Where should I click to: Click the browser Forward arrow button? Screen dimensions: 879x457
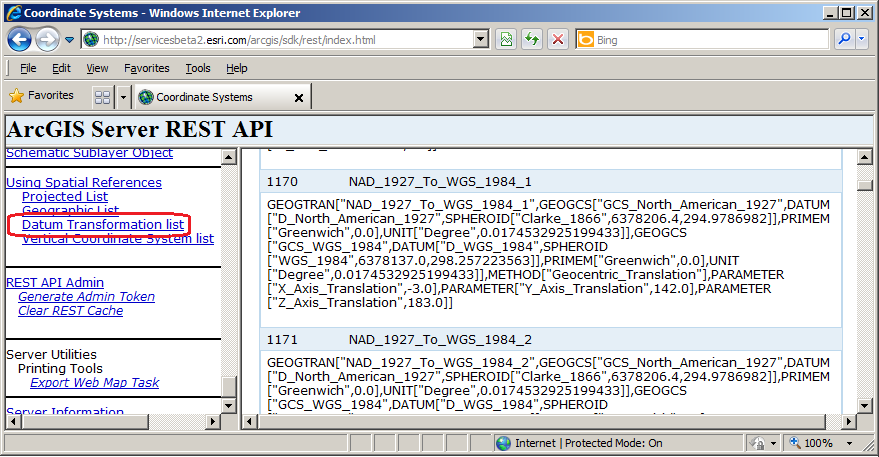tap(47, 40)
